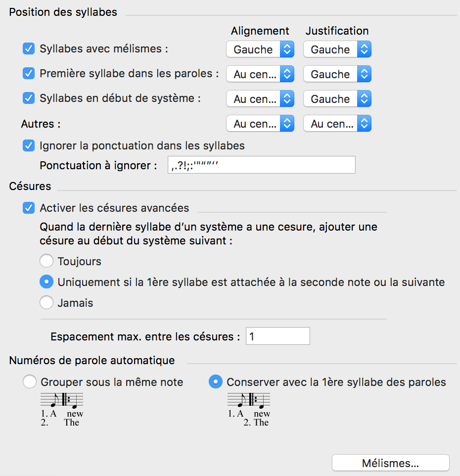The width and height of the screenshot is (460, 476).
Task: Choose Grouper sous la même note
Action: 30,382
